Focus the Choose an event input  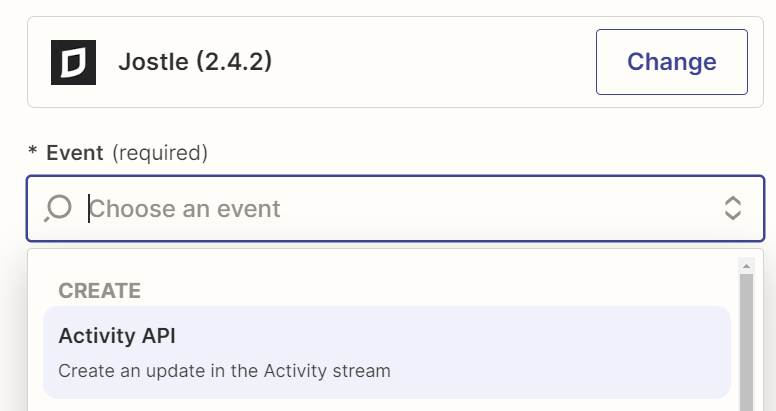(395, 208)
